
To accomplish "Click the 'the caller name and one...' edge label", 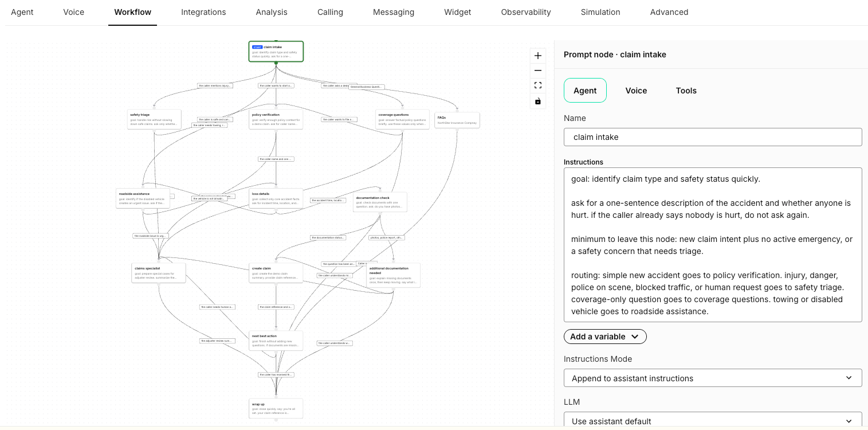I will [276, 159].
